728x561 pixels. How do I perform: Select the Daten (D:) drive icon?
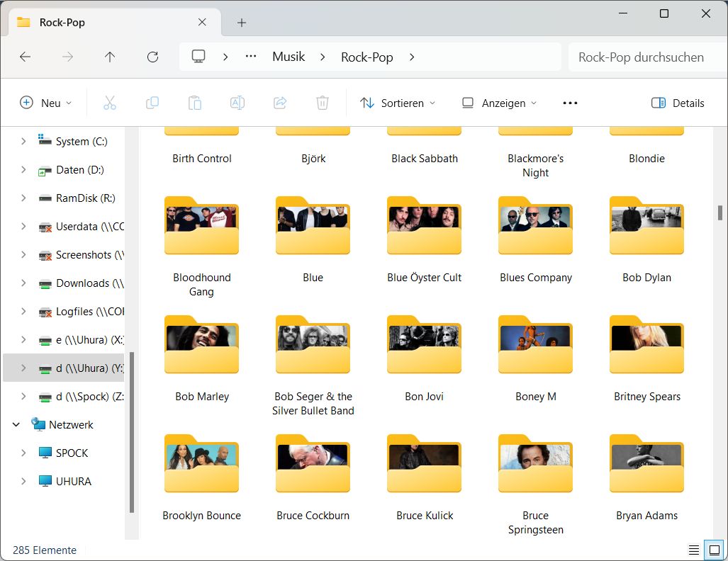[x=45, y=170]
